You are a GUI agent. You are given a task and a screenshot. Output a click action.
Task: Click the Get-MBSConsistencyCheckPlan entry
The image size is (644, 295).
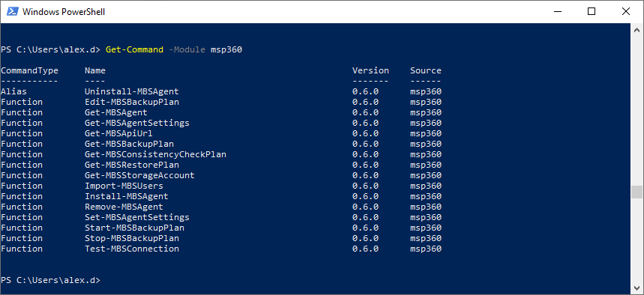(155, 154)
